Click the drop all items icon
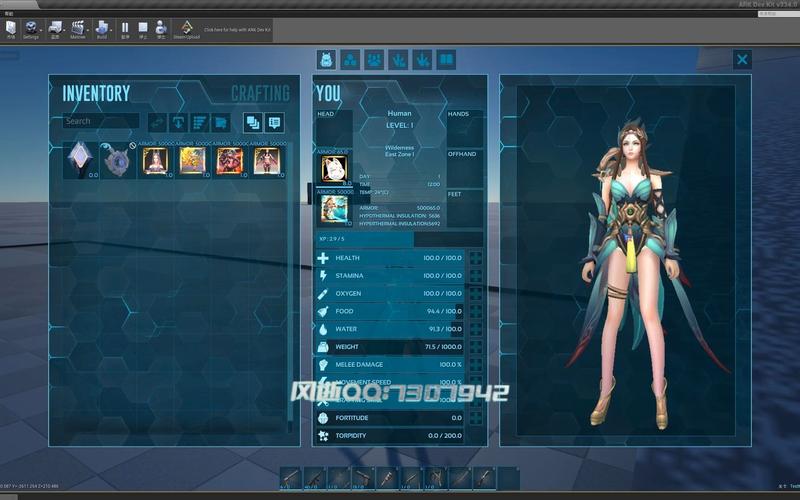 point(179,122)
